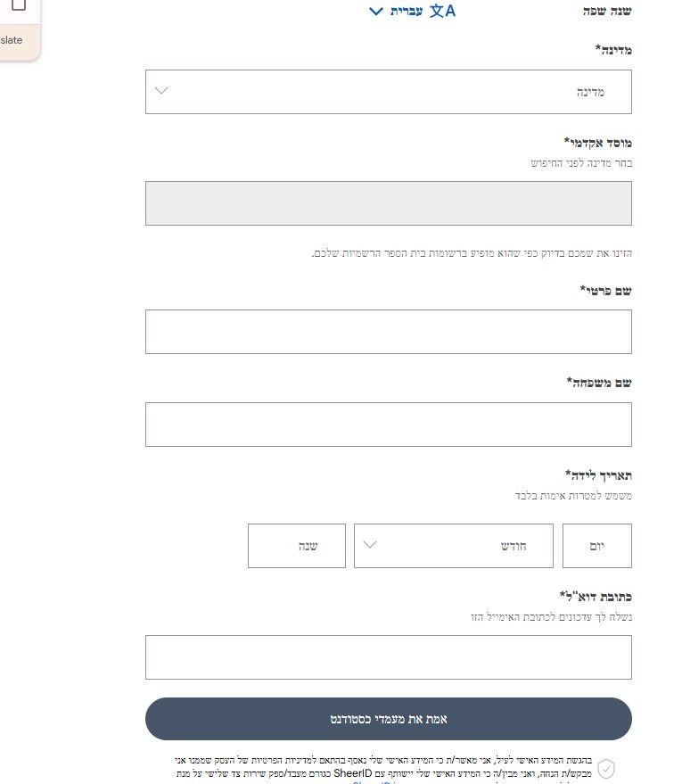Focus the שם משפחה last name field
This screenshot has width=682, height=784.
tap(388, 424)
